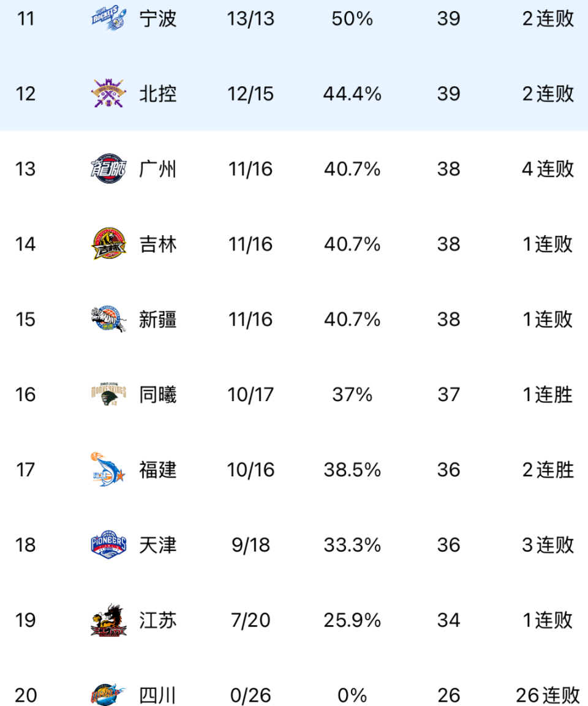Click the Ningbo Rockets team logo
The image size is (588, 706).
[x=108, y=18]
